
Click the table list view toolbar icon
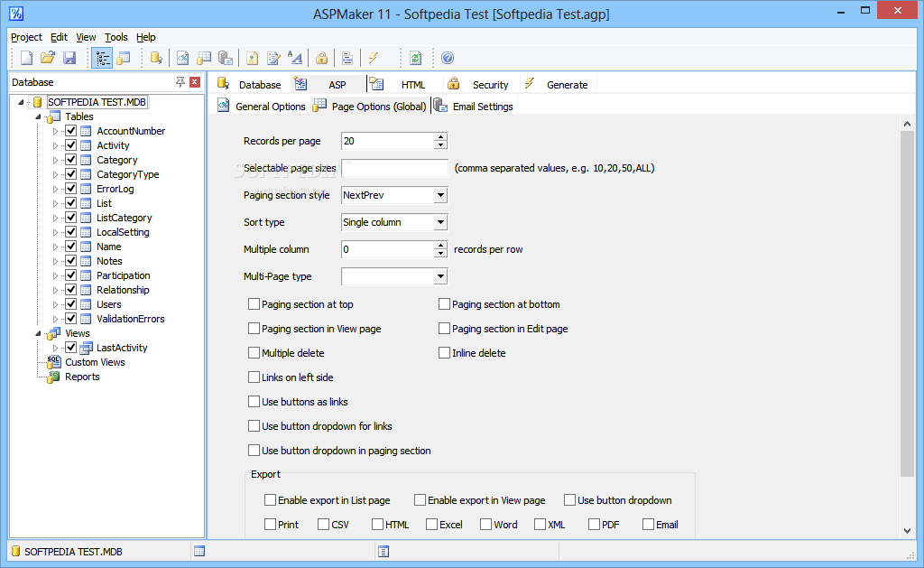124,58
